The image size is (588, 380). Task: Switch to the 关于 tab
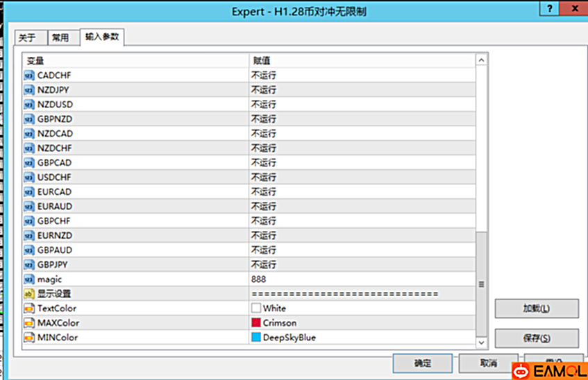27,38
